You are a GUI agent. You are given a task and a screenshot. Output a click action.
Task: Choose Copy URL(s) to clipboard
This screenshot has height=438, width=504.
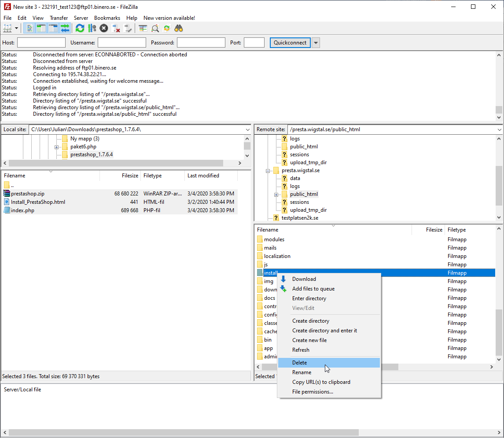(329, 382)
